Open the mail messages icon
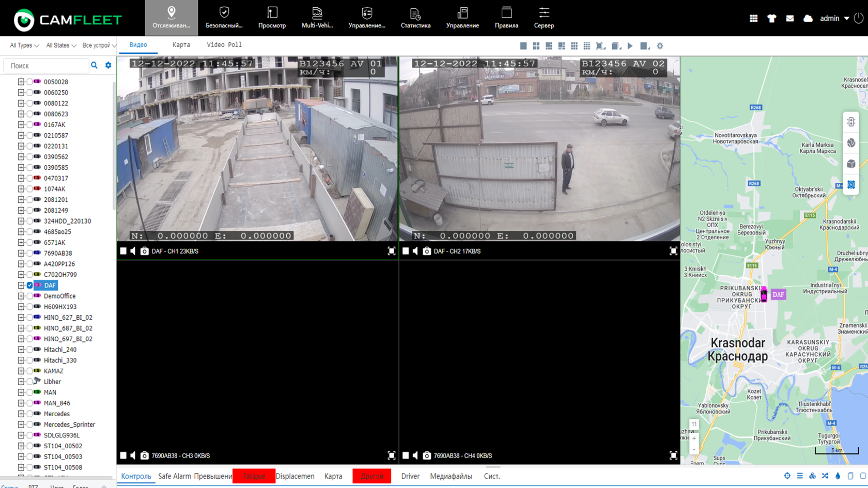Screen dimensions: 868x488 click(x=789, y=19)
